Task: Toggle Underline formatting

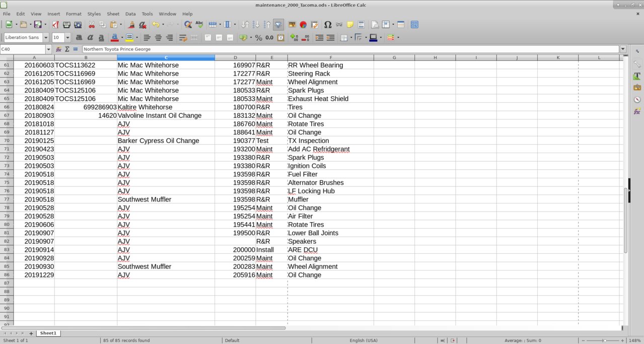Action: coord(101,37)
